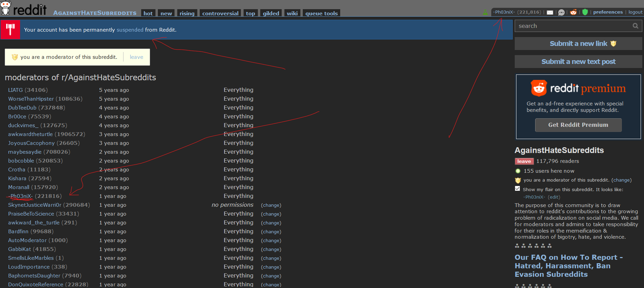Click the search magnifier icon

[635, 26]
